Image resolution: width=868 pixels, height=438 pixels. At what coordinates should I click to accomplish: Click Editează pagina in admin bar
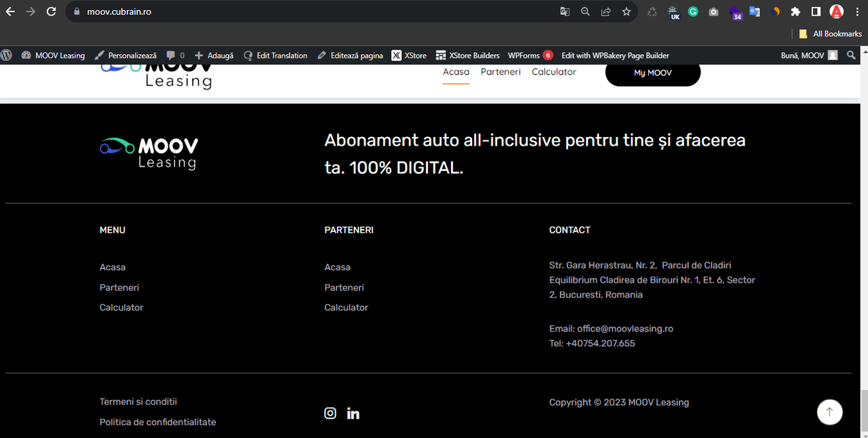point(350,56)
